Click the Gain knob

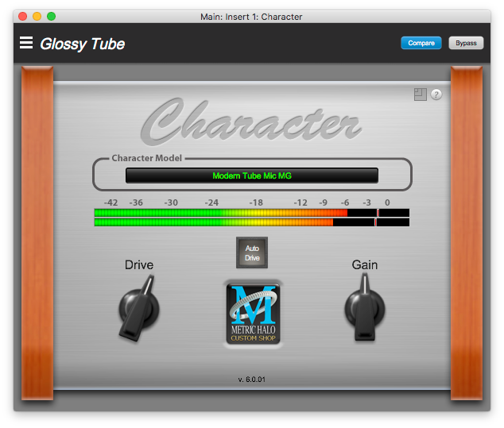pyautogui.click(x=364, y=306)
